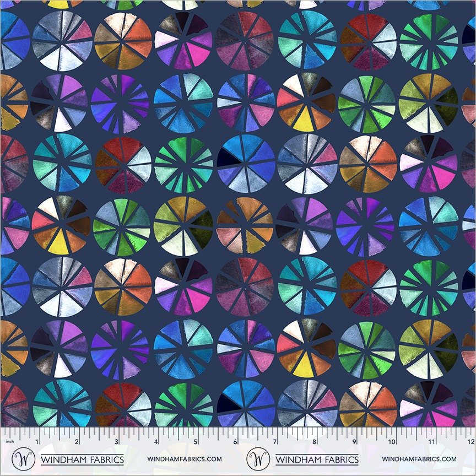Click the ruler's 6-inch number
The image size is (476, 476).
click(x=235, y=442)
